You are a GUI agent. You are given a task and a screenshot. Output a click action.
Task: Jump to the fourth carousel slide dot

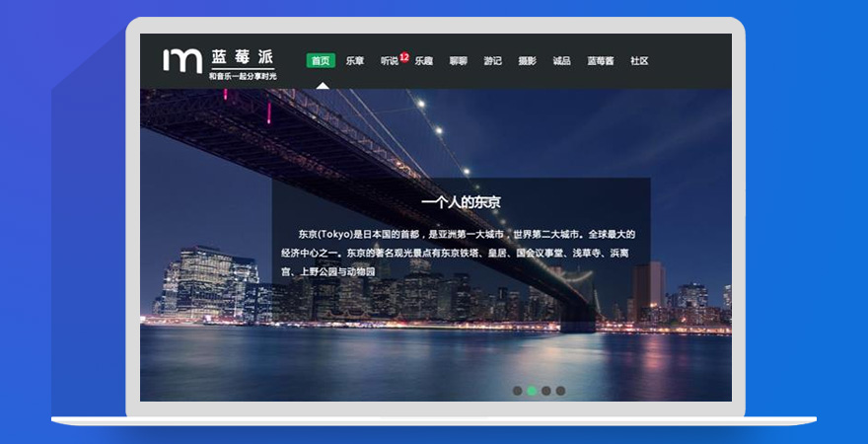560,391
